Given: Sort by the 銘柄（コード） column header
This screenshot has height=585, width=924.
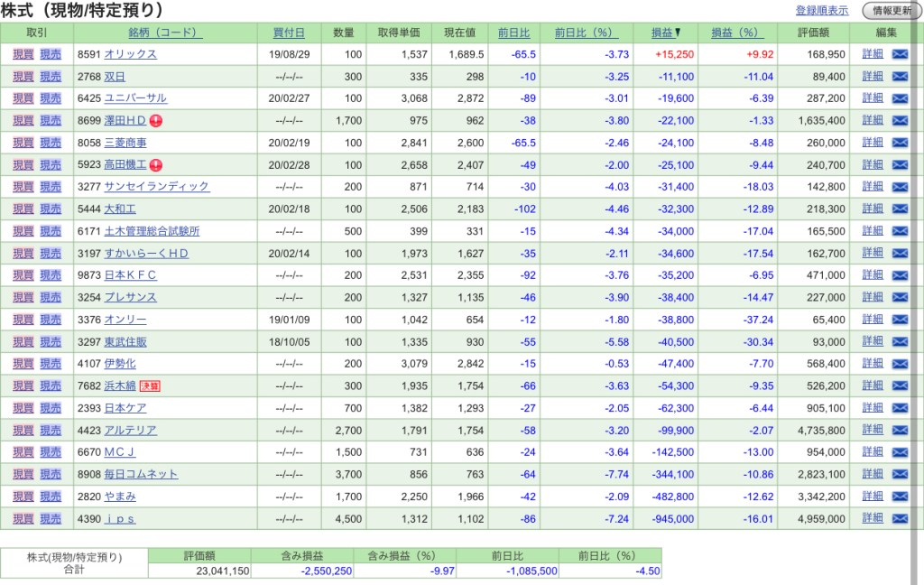Looking at the screenshot, I should (x=166, y=32).
